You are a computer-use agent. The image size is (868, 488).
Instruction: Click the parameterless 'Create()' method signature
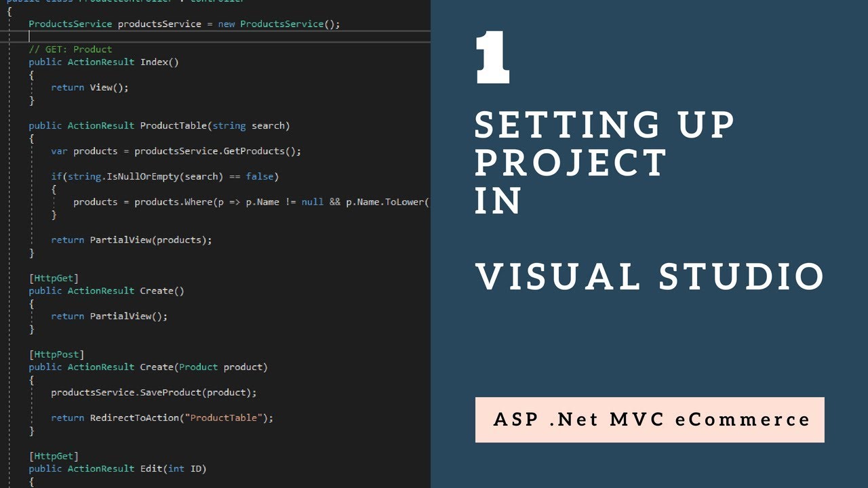coord(106,291)
